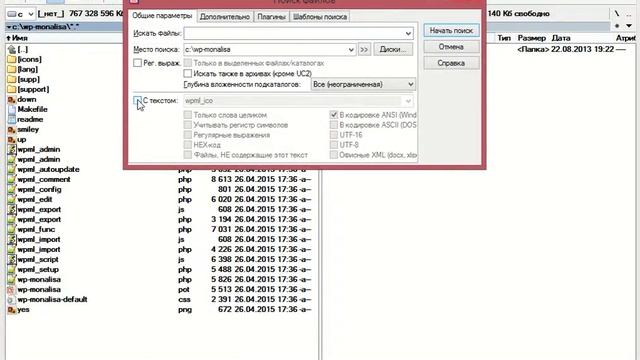Click the wpml_func php file icon
This screenshot has height=360, width=640.
[x=12, y=229]
